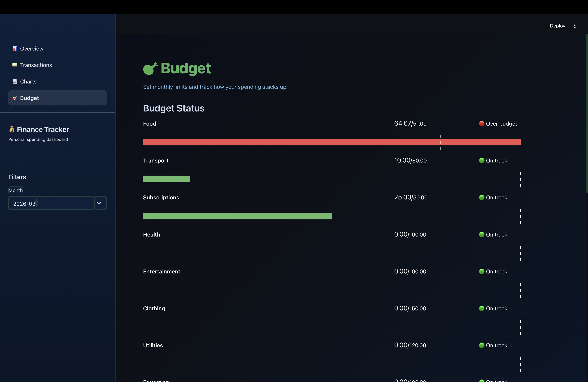This screenshot has width=588, height=382.
Task: Click the Overview bar-chart icon in sidebar
Action: tap(15, 48)
